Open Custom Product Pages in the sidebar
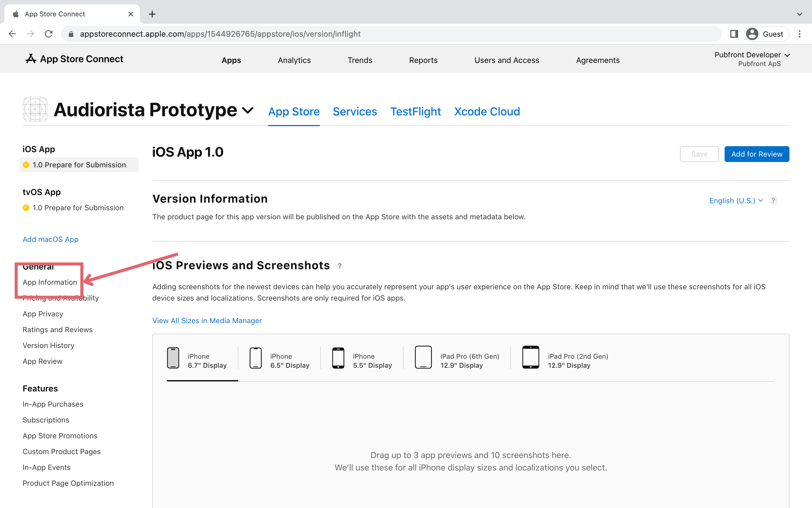Viewport: 812px width, 508px height. 61,452
